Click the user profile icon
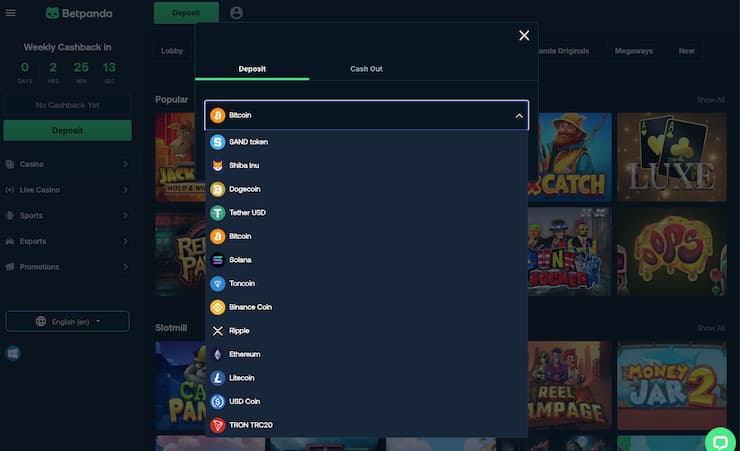The width and height of the screenshot is (740, 451). (236, 13)
